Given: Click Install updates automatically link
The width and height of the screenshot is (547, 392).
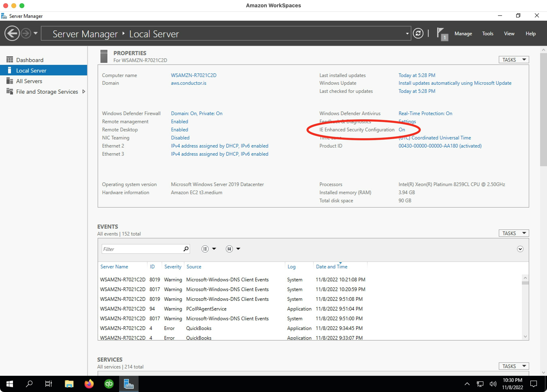Looking at the screenshot, I should click(x=455, y=83).
